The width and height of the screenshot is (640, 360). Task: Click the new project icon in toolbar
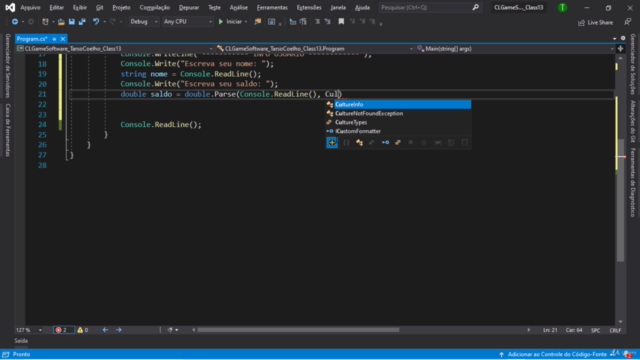[45, 22]
